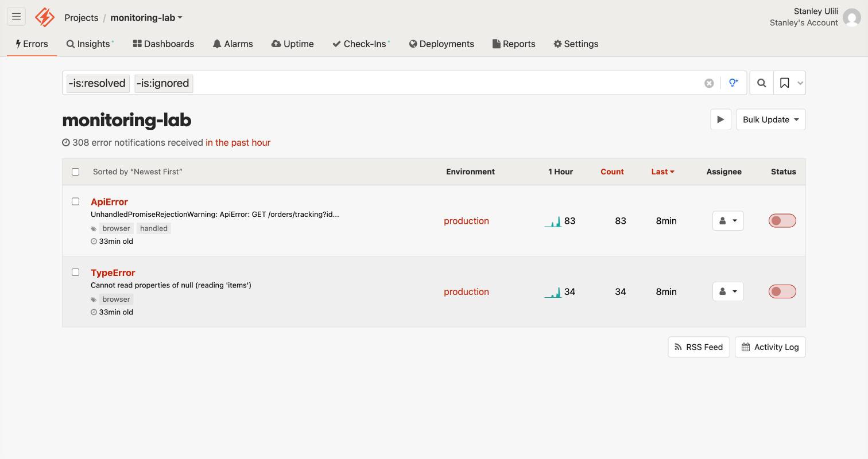Click the ApiError production environment link

click(x=466, y=221)
